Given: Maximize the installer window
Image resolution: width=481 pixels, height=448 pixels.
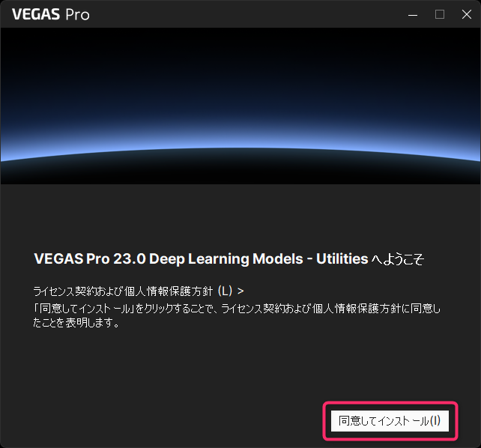Looking at the screenshot, I should (x=440, y=14).
